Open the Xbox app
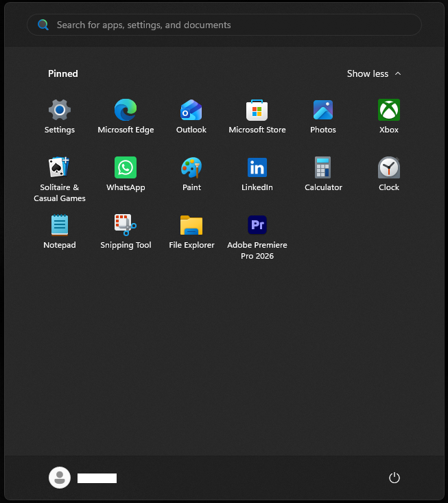The height and width of the screenshot is (503, 448). [x=389, y=117]
